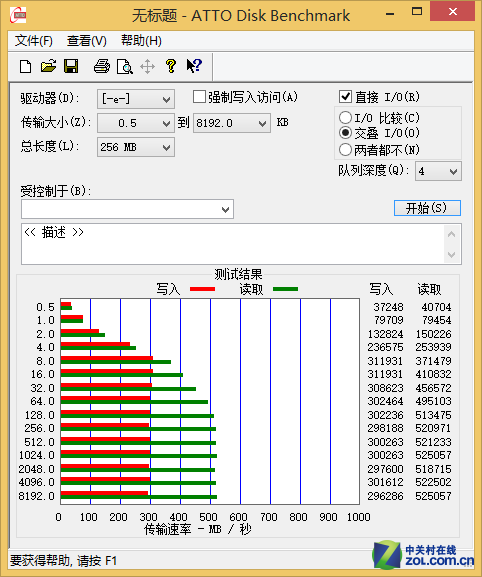Save results using the floppy disk icon
The width and height of the screenshot is (482, 577).
click(x=71, y=66)
